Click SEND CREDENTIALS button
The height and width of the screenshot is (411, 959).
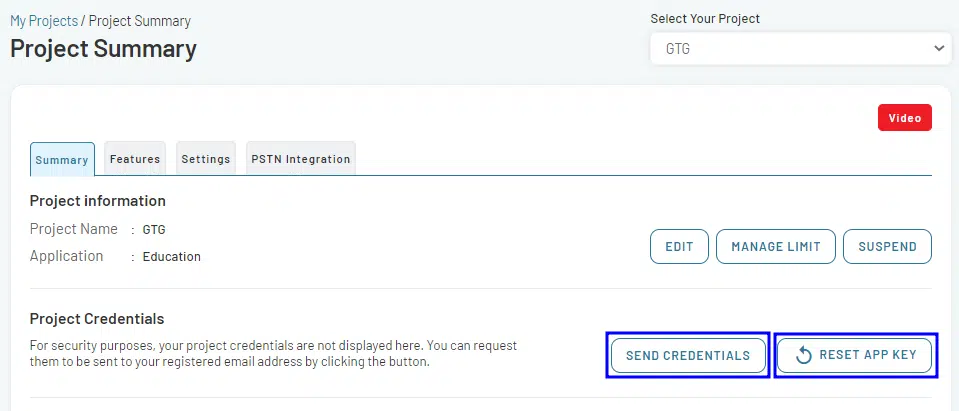point(688,355)
